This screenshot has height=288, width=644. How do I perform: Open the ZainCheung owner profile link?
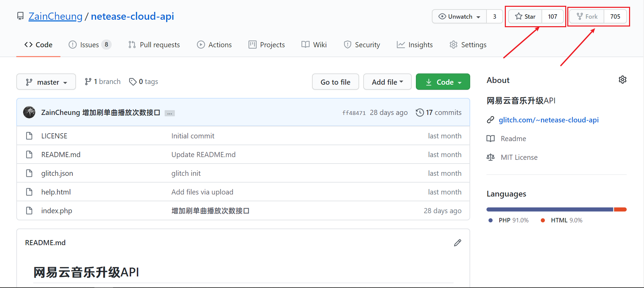(x=55, y=16)
